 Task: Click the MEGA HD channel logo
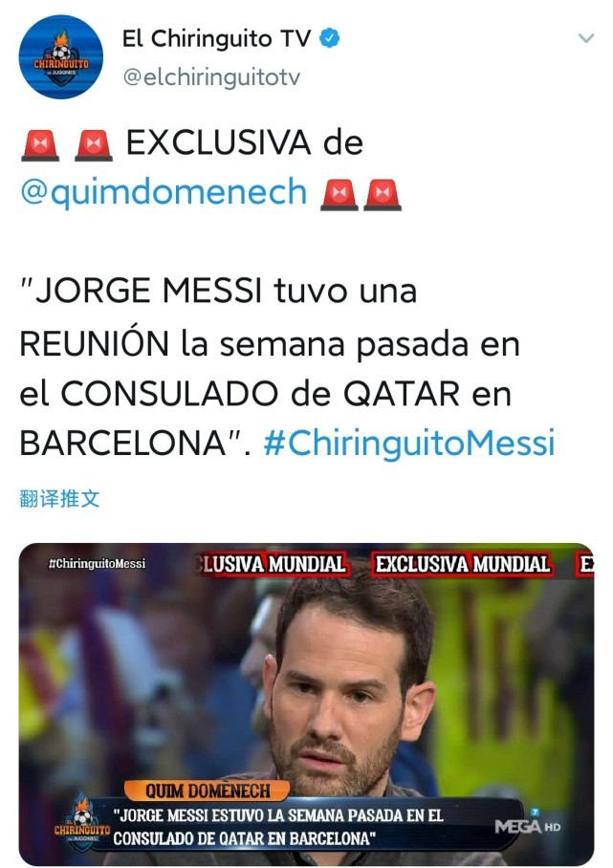(527, 825)
